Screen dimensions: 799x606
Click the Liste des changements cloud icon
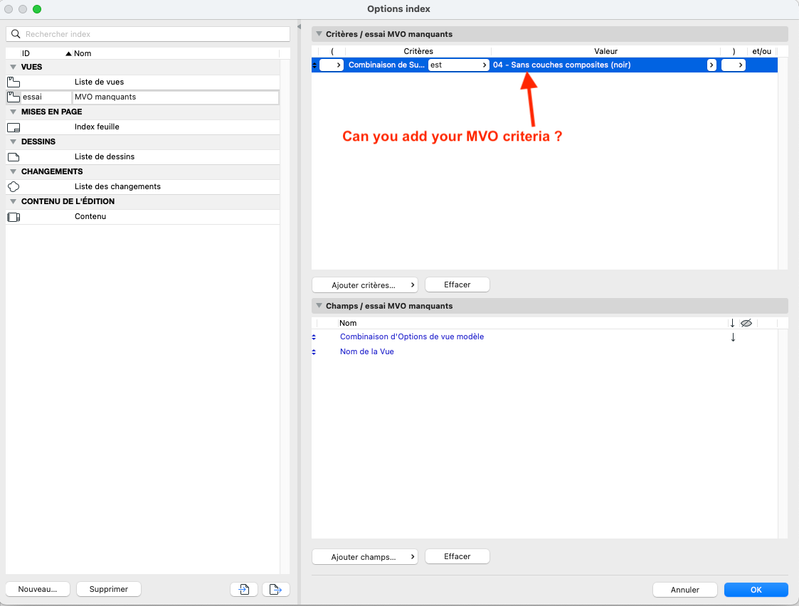pos(14,187)
